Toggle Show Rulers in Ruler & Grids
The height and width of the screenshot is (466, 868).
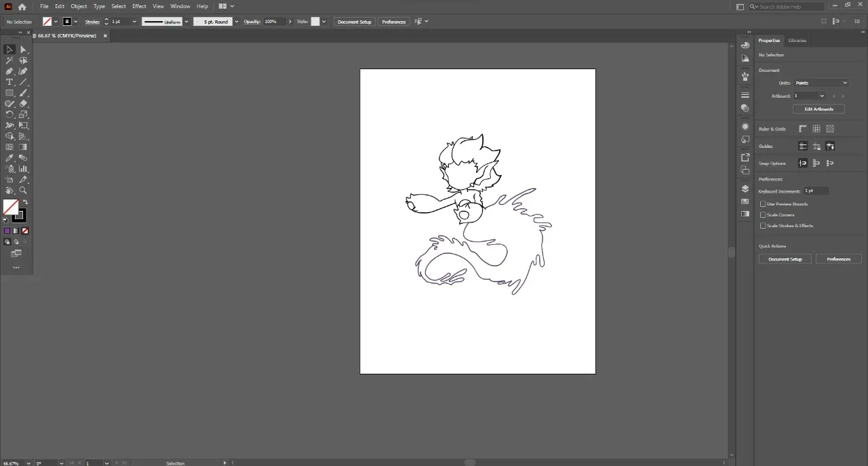(x=803, y=129)
